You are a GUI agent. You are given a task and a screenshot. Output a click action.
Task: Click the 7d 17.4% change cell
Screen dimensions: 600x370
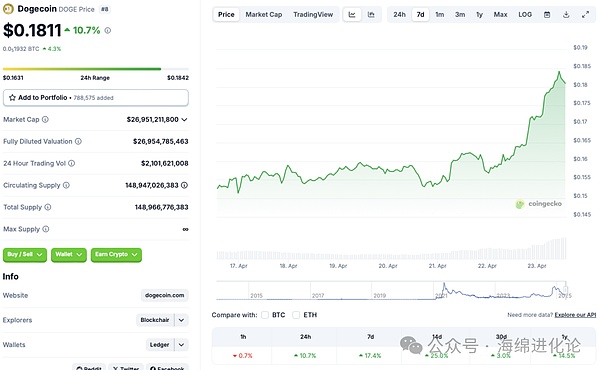(x=370, y=355)
